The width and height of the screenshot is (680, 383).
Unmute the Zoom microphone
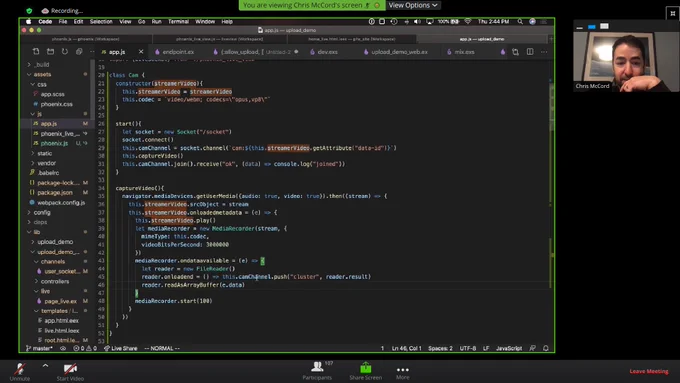pos(20,371)
